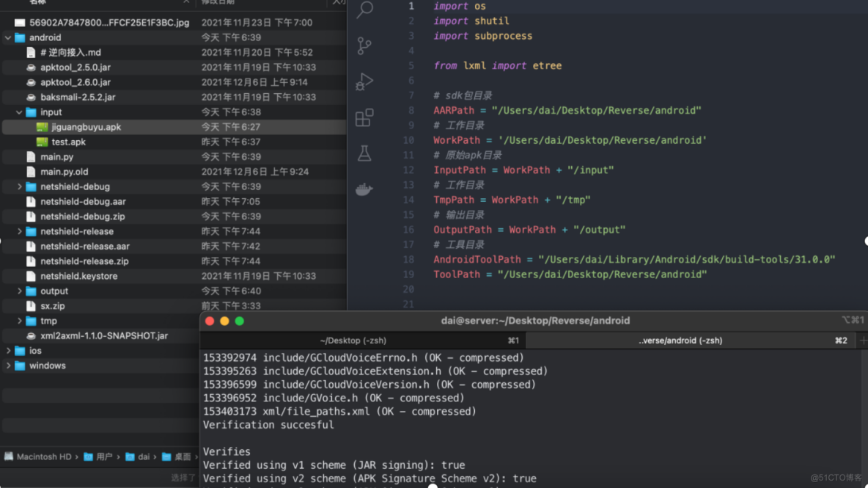Open the Run and Debug panel
The width and height of the screenshot is (868, 488).
[x=363, y=82]
